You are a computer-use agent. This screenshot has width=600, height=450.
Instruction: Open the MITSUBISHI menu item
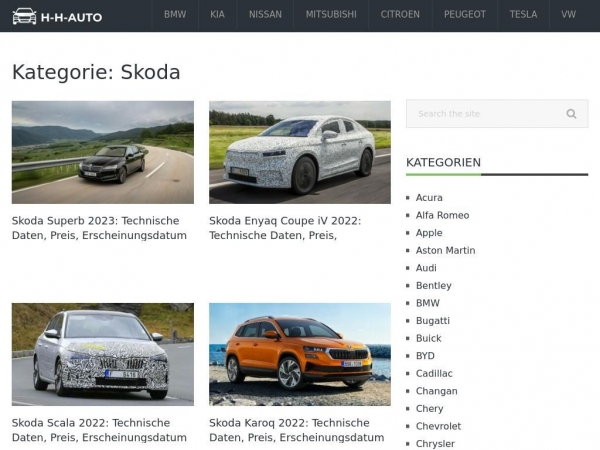331,15
